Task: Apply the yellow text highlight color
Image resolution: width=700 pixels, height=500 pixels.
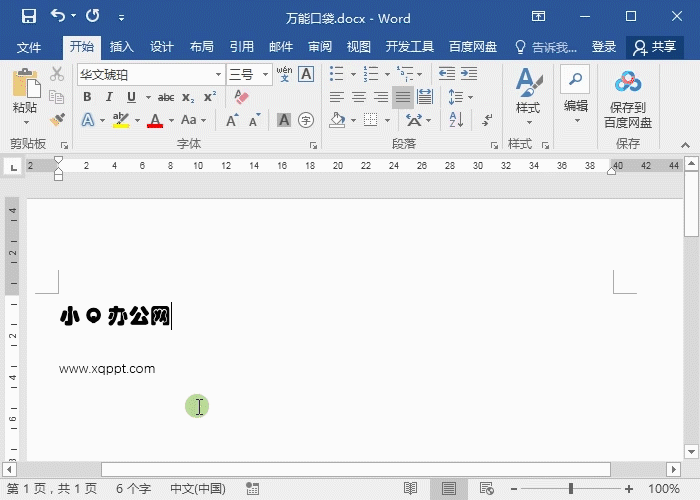Action: pos(121,120)
